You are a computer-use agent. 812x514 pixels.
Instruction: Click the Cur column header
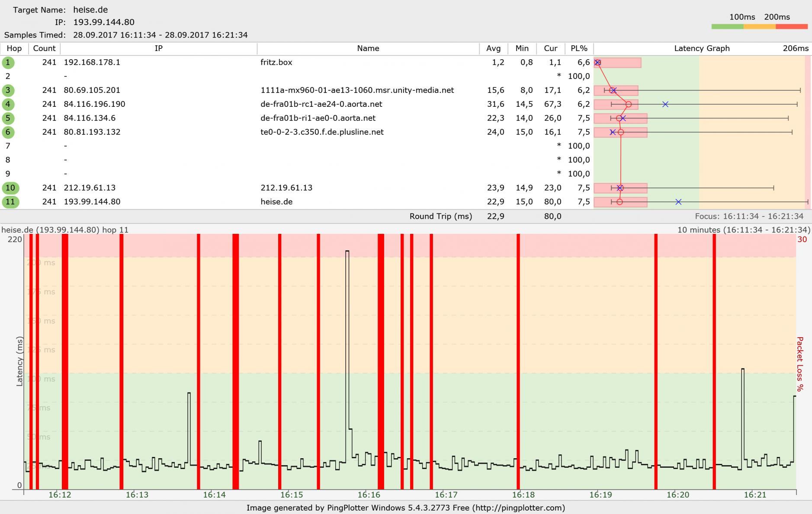click(551, 48)
